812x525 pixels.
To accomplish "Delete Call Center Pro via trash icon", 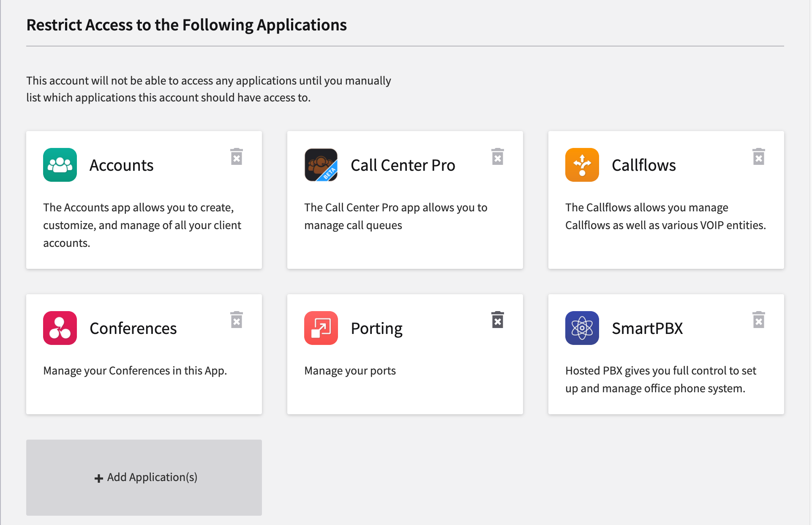I will [x=498, y=156].
